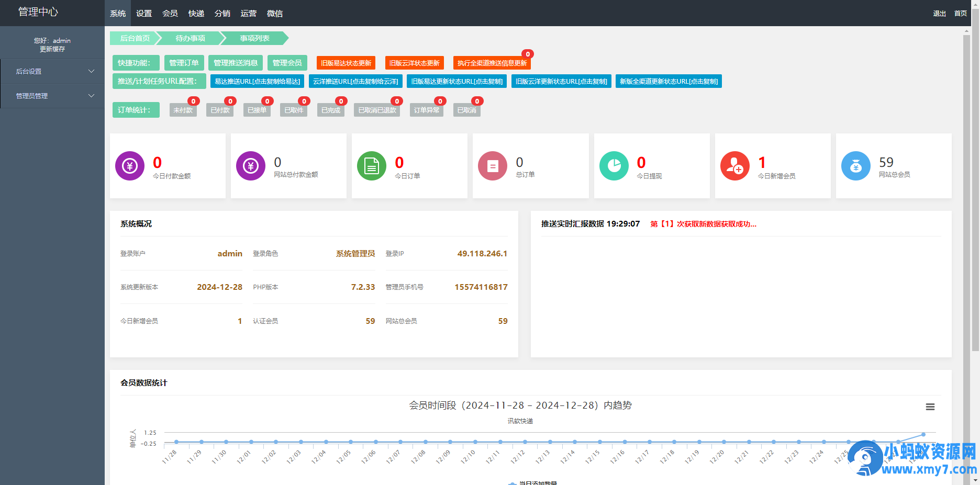Click the yellow 网站总会员 money bag icon

click(x=855, y=166)
